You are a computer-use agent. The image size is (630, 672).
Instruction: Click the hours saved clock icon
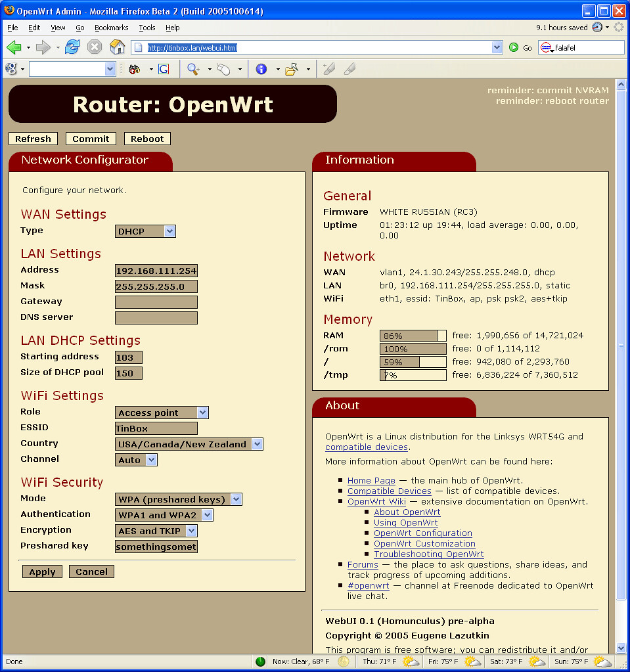pos(597,28)
